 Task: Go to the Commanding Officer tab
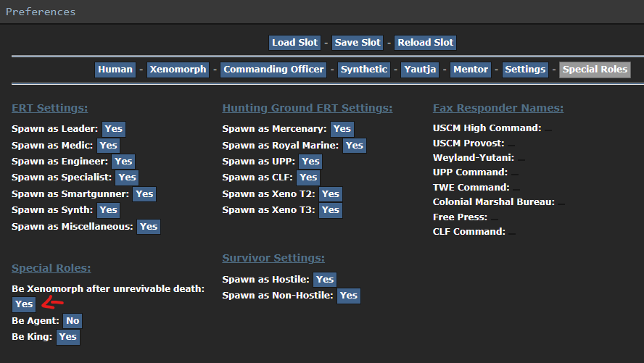[x=273, y=70]
